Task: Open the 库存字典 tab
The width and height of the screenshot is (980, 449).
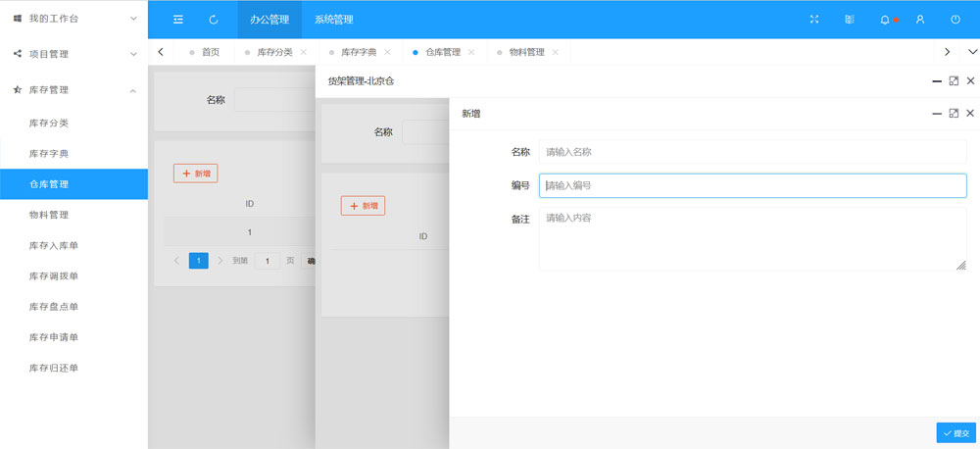Action: pos(359,52)
